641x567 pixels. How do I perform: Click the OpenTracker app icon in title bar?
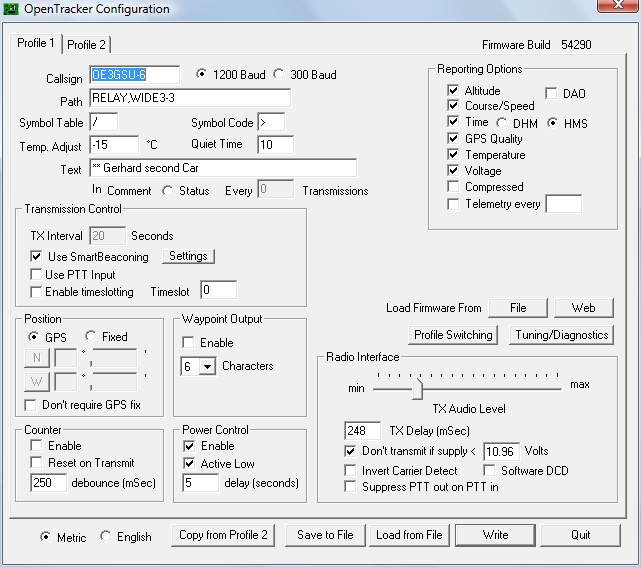click(11, 8)
